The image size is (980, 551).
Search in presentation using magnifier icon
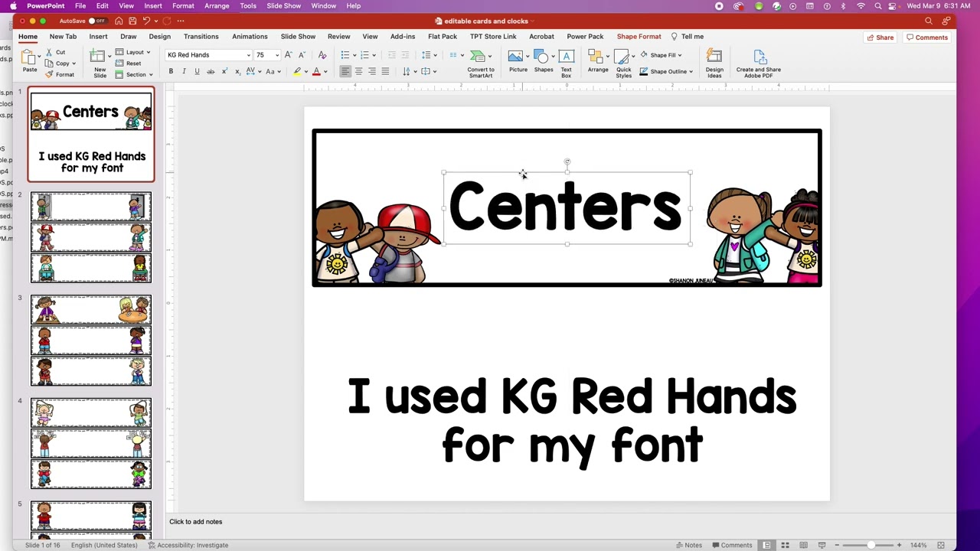(929, 21)
